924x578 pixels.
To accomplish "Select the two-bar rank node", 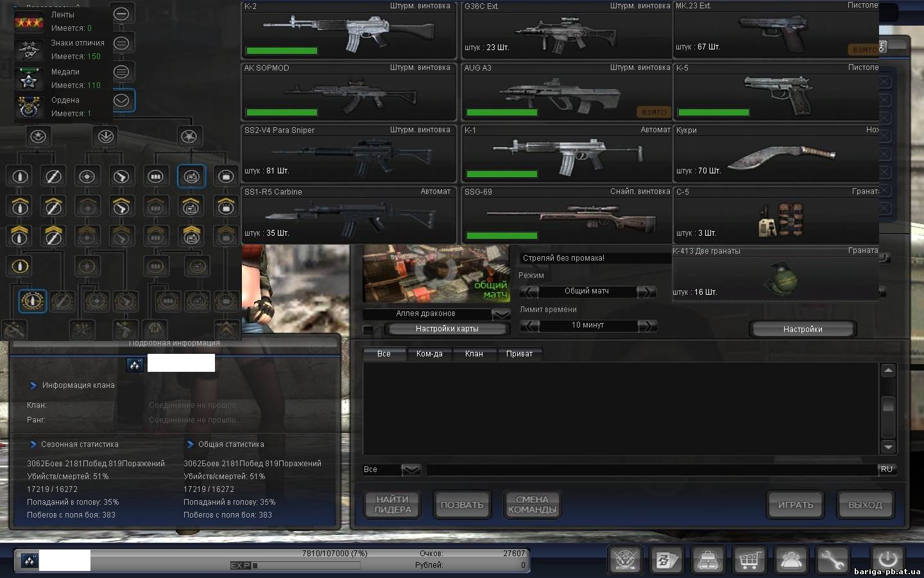I will click(x=121, y=43).
